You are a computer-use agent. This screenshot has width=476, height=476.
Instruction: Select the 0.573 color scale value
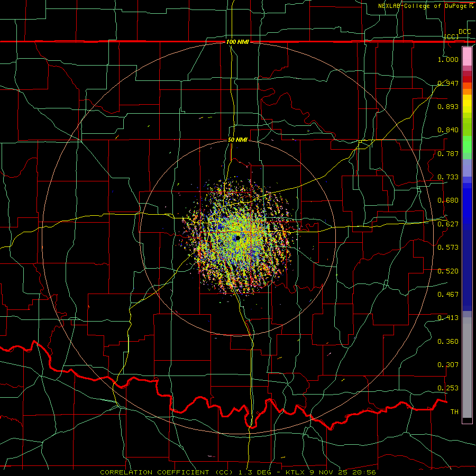pyautogui.click(x=448, y=248)
